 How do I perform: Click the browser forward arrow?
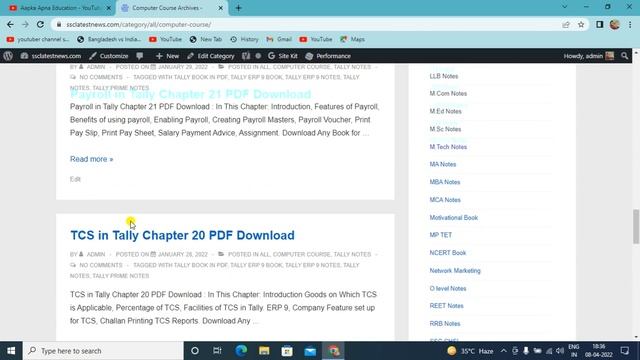pyautogui.click(x=25, y=24)
